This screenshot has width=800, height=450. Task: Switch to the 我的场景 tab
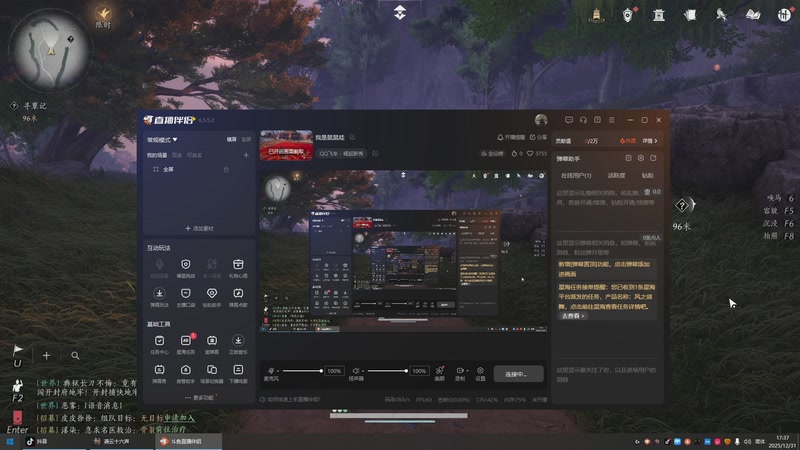click(157, 155)
